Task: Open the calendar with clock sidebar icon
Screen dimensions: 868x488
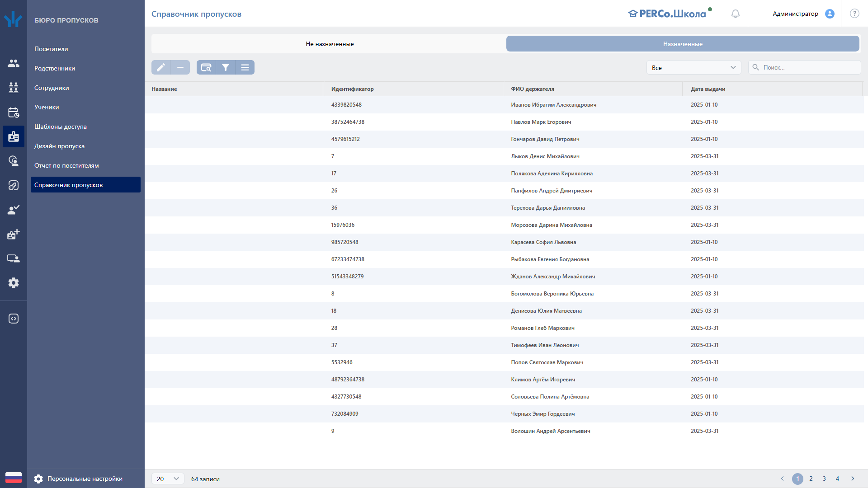Action: 14,112
